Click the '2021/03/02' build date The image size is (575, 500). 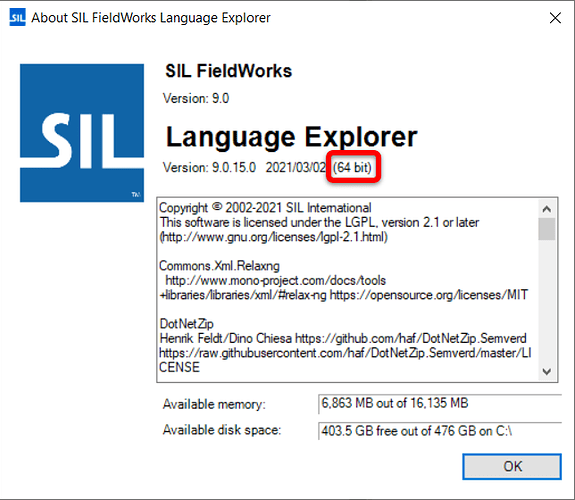tap(296, 168)
